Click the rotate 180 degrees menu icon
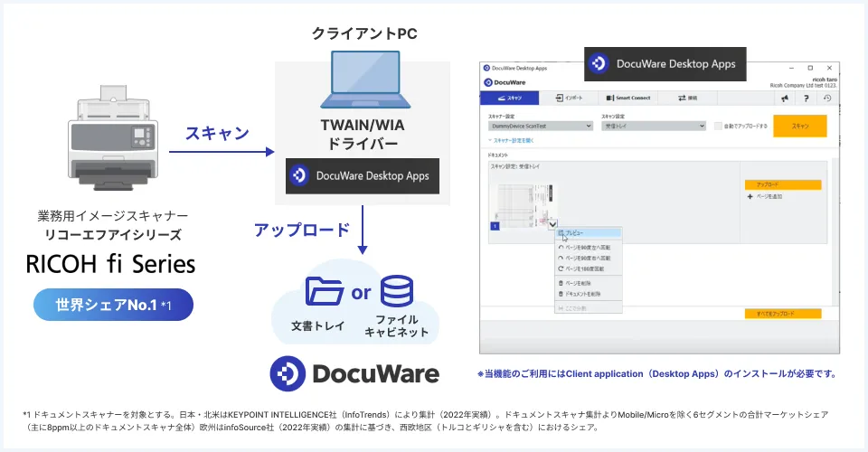868x452 pixels. (561, 268)
